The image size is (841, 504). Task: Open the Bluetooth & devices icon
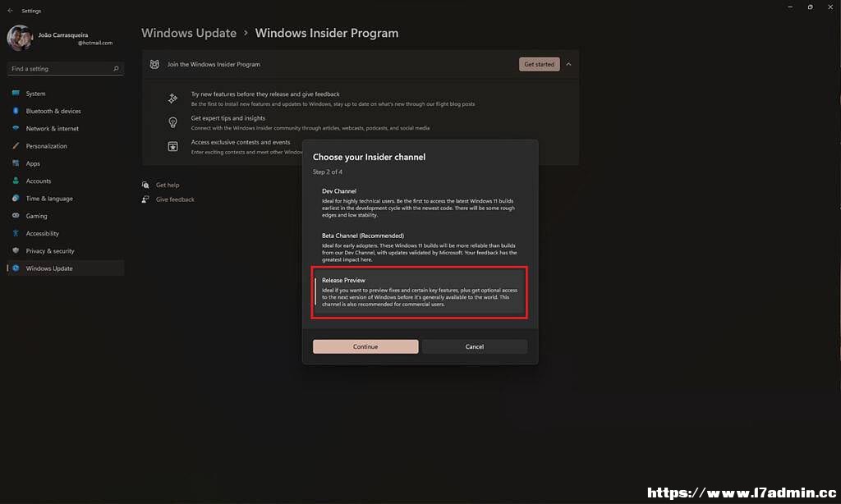pos(16,111)
